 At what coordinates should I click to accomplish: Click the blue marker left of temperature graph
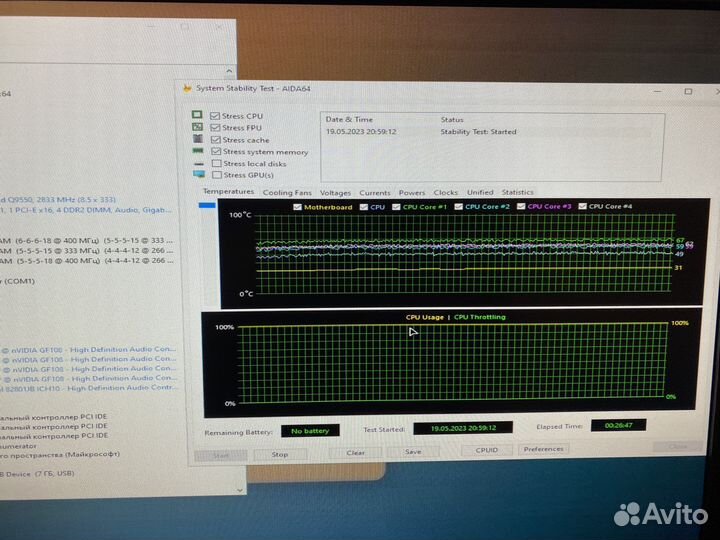207,205
